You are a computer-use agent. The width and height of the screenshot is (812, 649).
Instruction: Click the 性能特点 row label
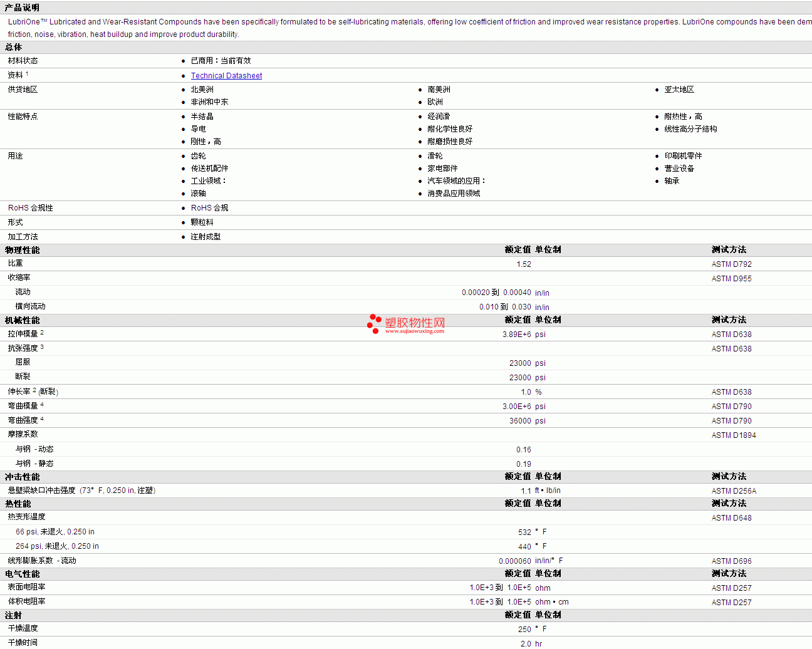[x=23, y=117]
